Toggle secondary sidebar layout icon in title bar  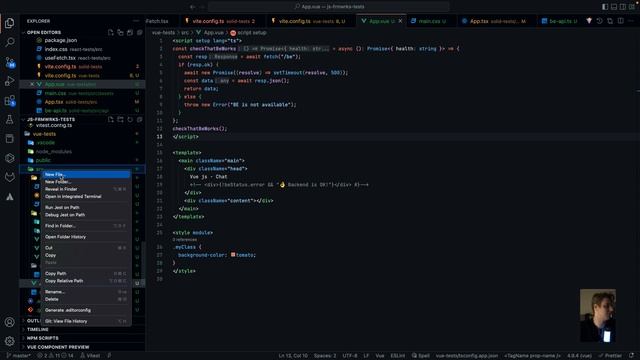623,7
